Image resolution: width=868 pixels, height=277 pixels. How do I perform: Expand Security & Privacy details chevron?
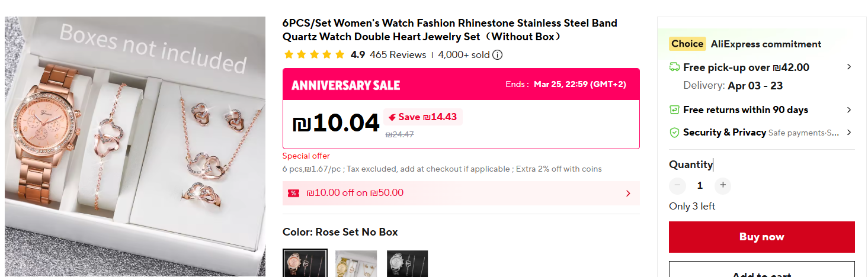848,133
